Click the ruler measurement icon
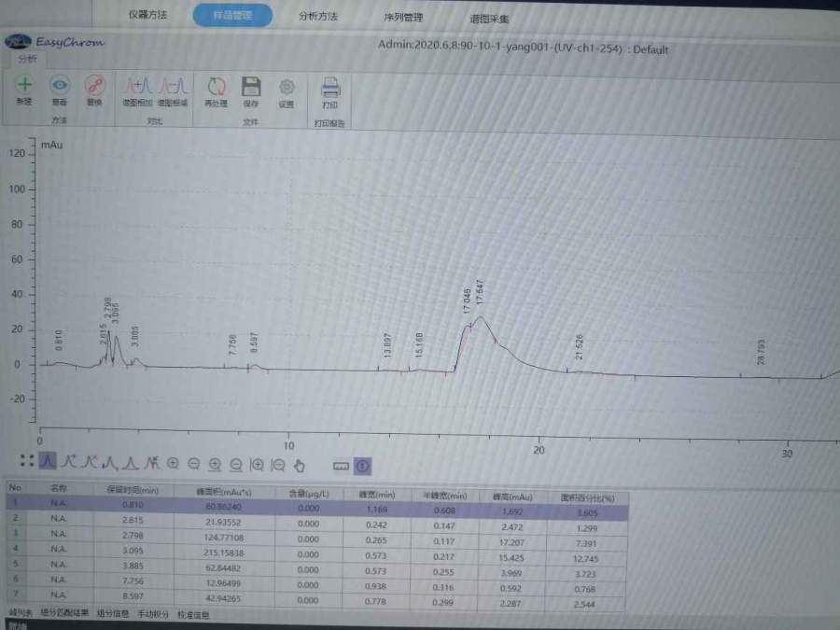This screenshot has height=630, width=840. pos(342,467)
